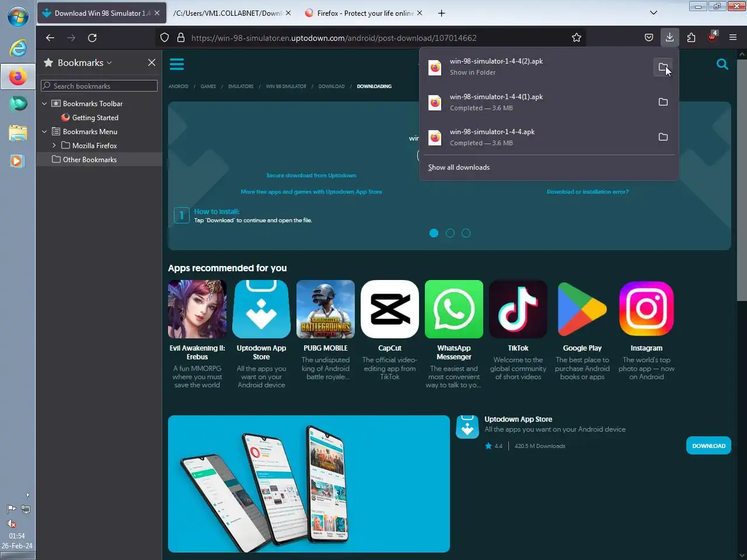Go back with the browser back arrow

(x=50, y=37)
